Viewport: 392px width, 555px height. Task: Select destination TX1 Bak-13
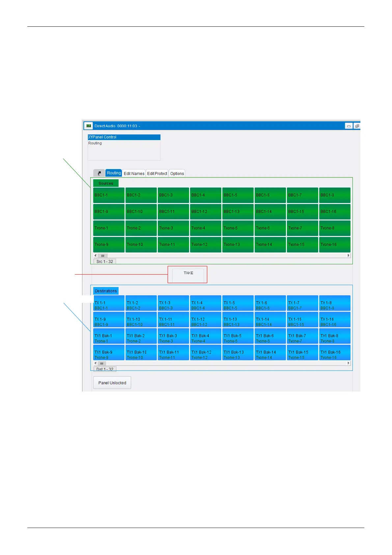tap(238, 353)
